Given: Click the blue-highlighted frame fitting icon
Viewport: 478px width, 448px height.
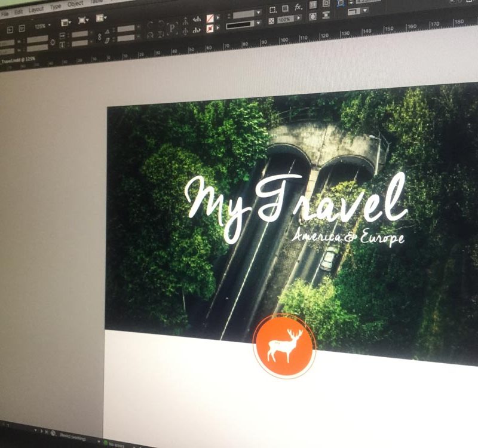Looking at the screenshot, I should pos(341,3).
